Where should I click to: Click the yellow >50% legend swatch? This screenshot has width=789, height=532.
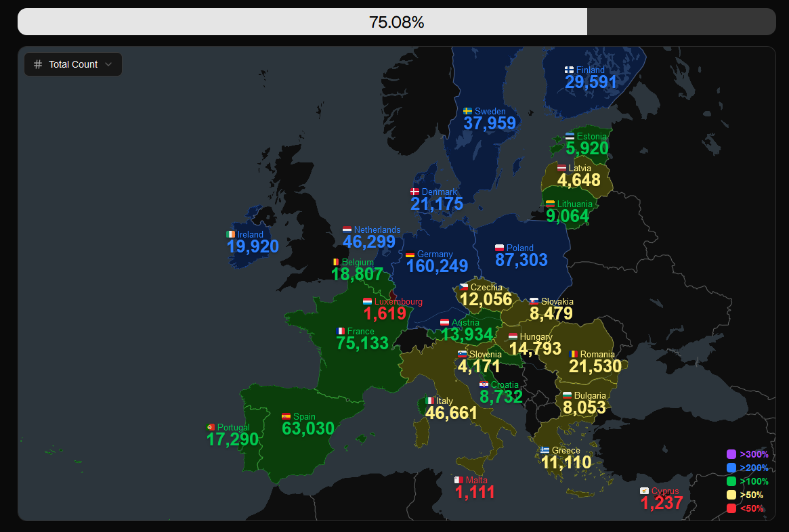coord(731,495)
